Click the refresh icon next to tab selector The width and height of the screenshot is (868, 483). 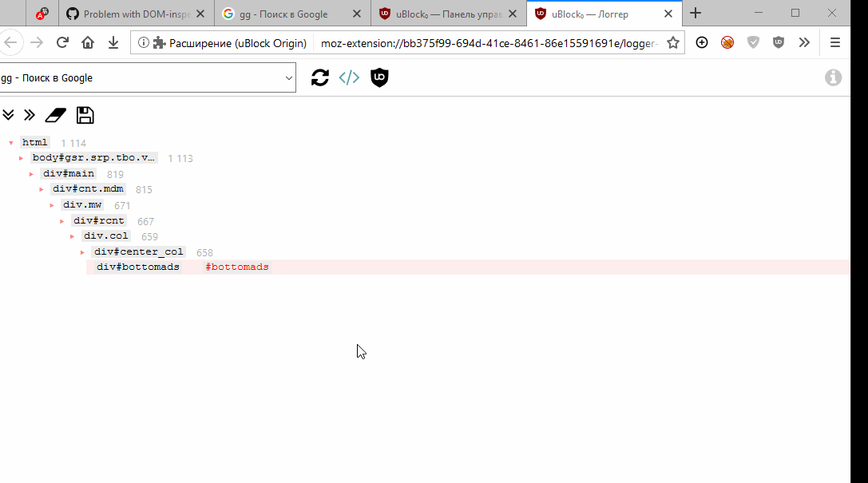319,77
